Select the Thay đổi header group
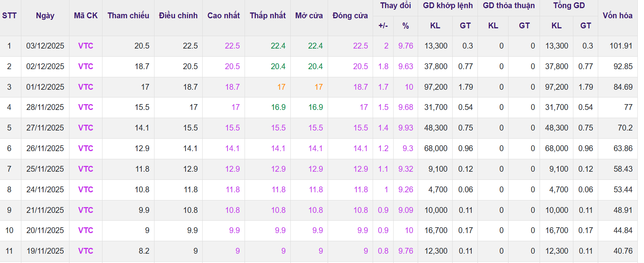 tap(395, 5)
